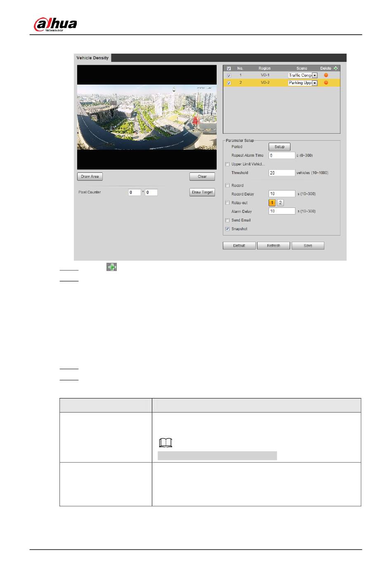Click the Record Delay input field

pos(282,194)
